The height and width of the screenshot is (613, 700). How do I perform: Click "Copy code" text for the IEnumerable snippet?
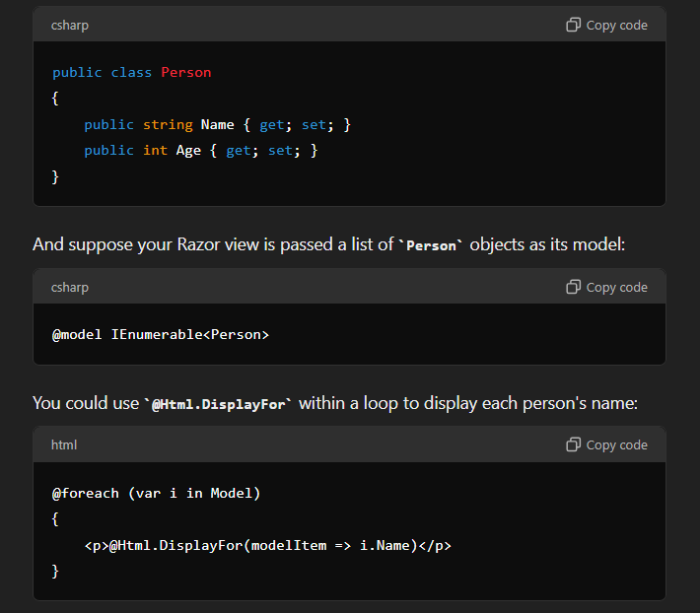click(616, 288)
